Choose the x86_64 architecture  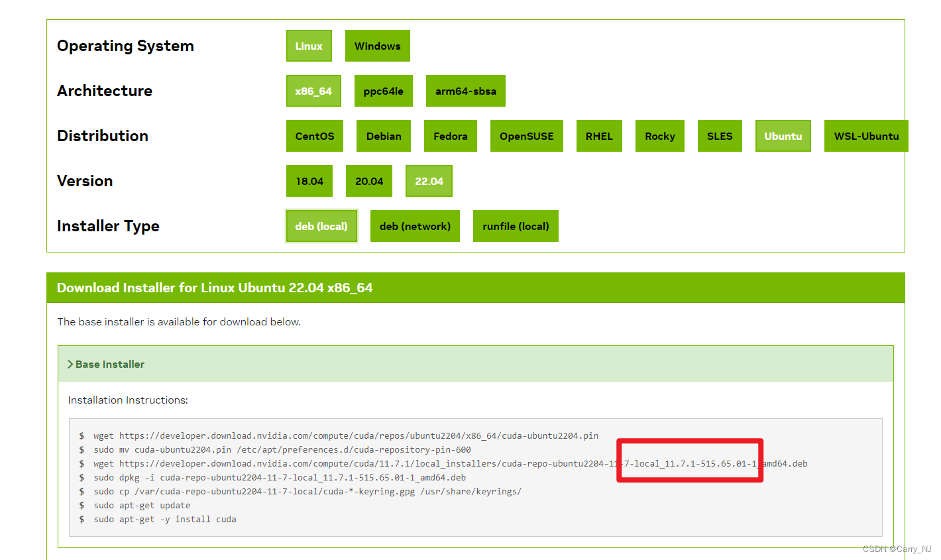point(313,91)
